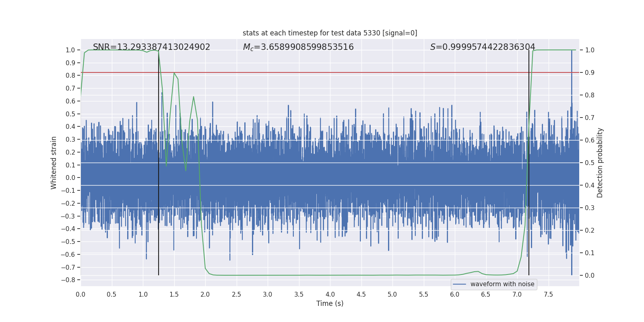The height and width of the screenshot is (322, 644).
Task: Click right axis tick label 0.2
Action: tap(590, 231)
